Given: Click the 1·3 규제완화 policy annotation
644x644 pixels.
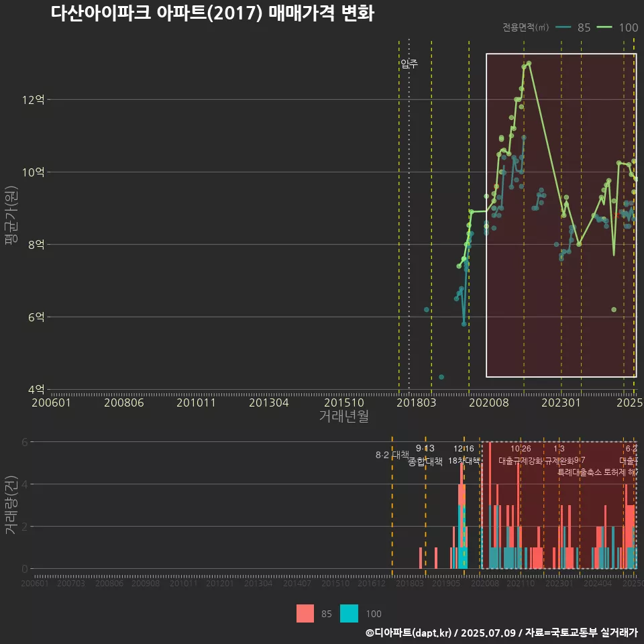Looking at the screenshot, I should (x=559, y=455).
